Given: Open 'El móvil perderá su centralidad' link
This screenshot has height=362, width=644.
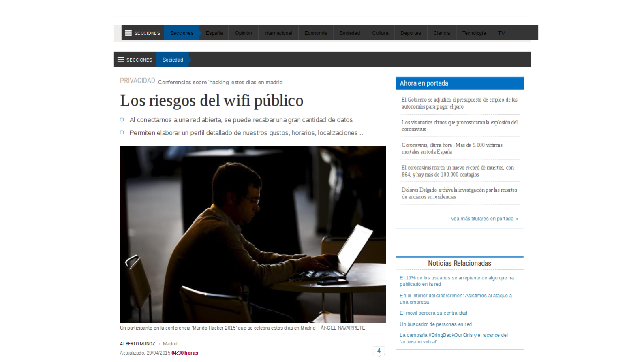Looking at the screenshot, I should (433, 313).
